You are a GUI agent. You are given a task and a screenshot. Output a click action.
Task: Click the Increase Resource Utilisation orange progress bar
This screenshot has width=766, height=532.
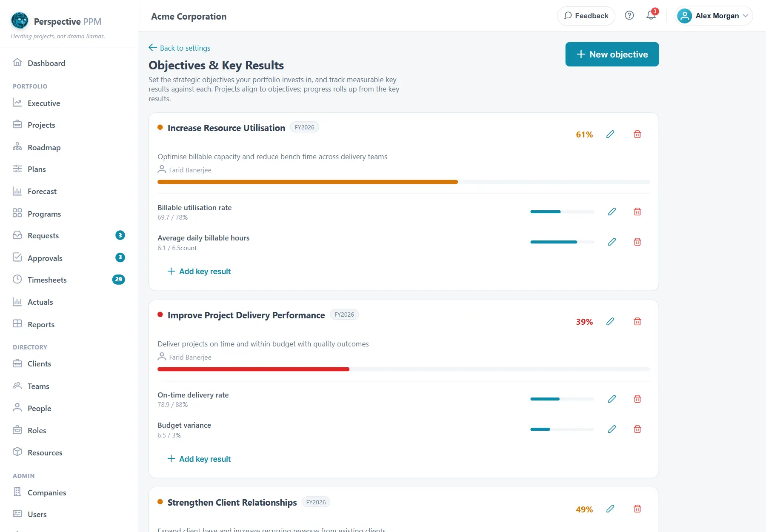click(x=403, y=182)
